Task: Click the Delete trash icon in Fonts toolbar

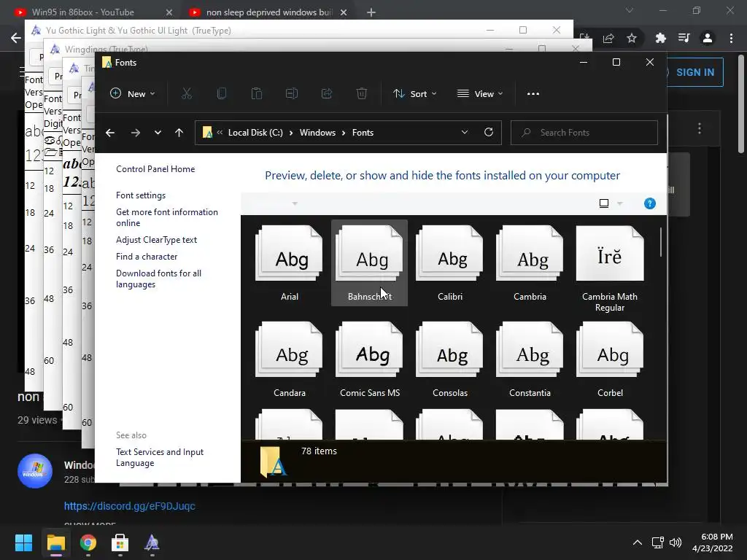Action: (x=362, y=94)
